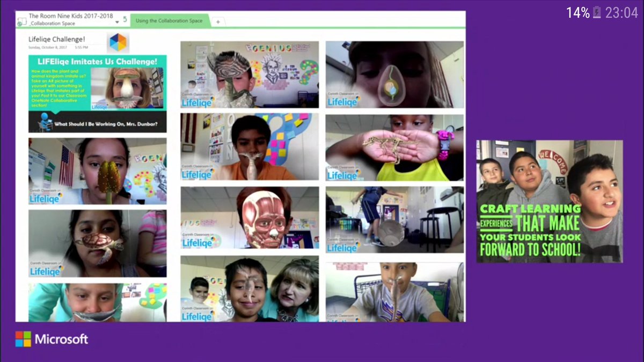
Task: Click the Craft Learning Experiences side photo
Action: [550, 202]
